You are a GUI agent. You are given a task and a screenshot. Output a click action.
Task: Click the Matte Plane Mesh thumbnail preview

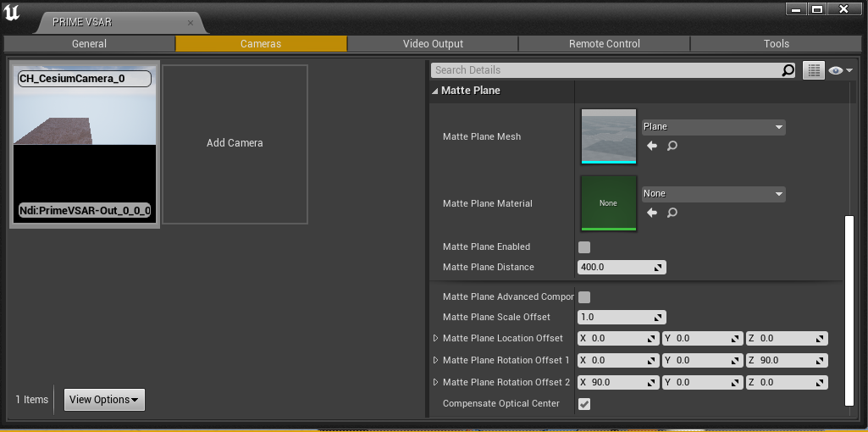[x=608, y=136]
